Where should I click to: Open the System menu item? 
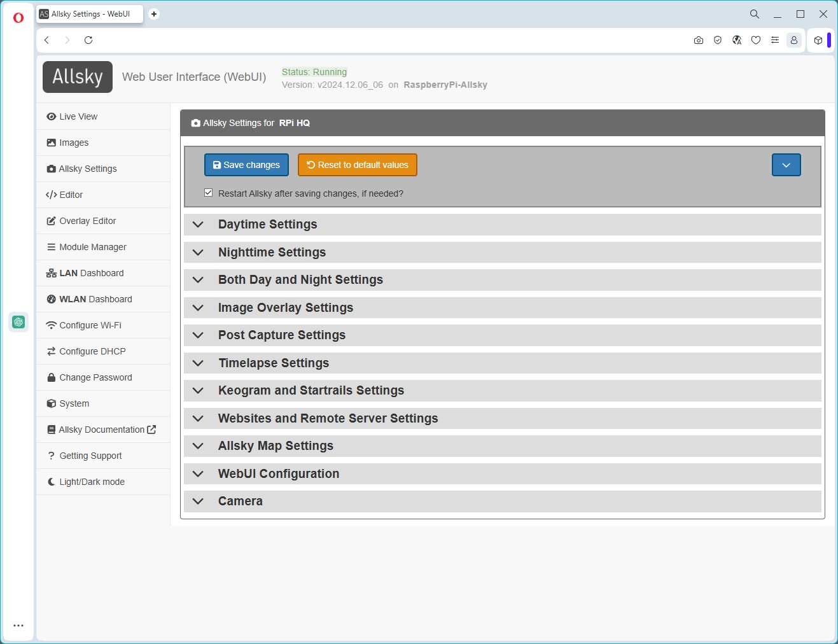(103, 403)
